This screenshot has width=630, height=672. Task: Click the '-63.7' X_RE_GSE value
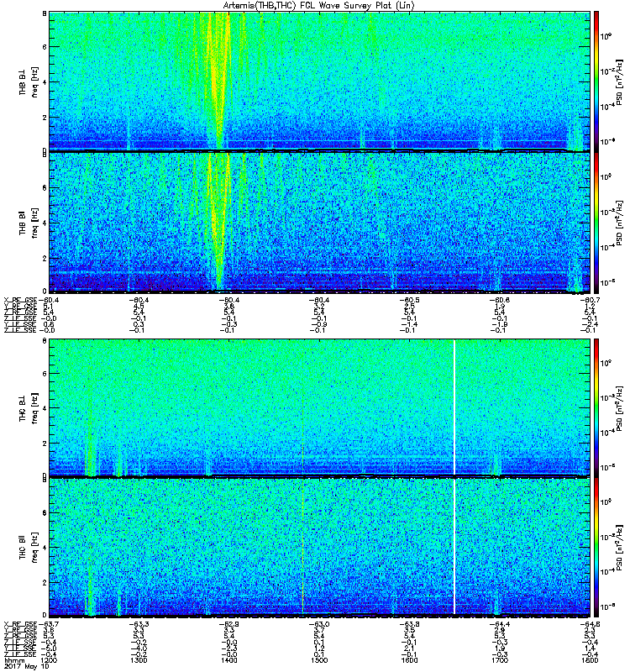click(x=49, y=624)
